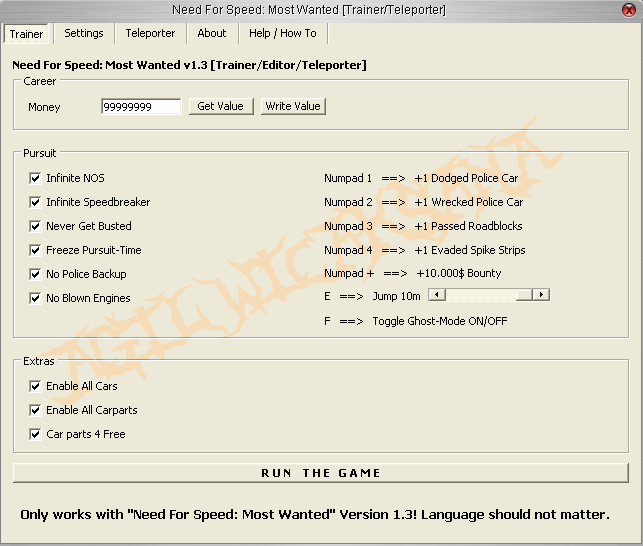Switch to the Trainer tab

pyautogui.click(x=26, y=34)
